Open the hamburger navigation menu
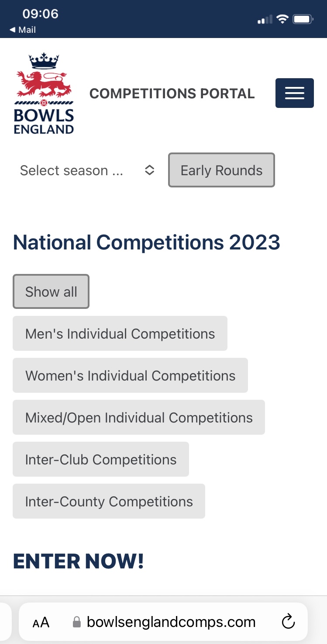The image size is (327, 644). pyautogui.click(x=294, y=93)
